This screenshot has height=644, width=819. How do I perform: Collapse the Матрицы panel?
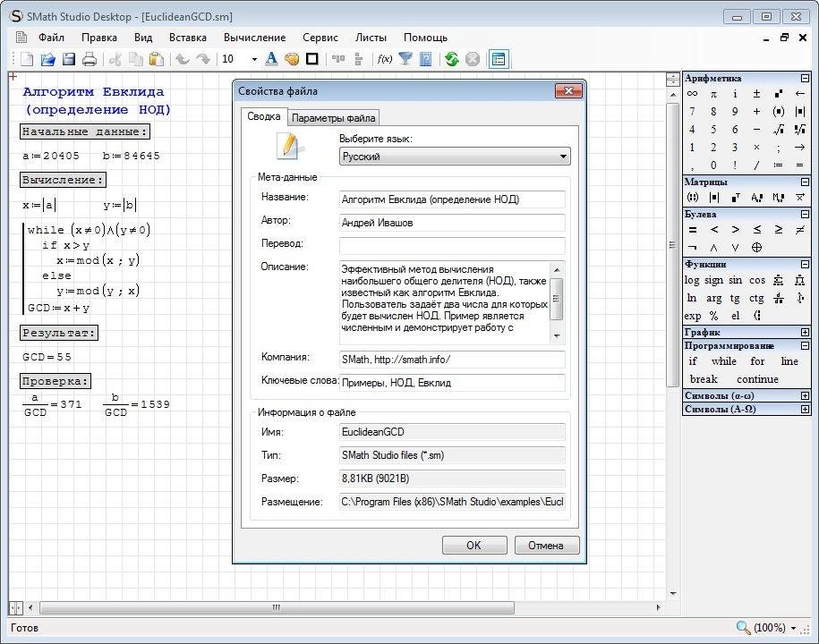tap(805, 182)
